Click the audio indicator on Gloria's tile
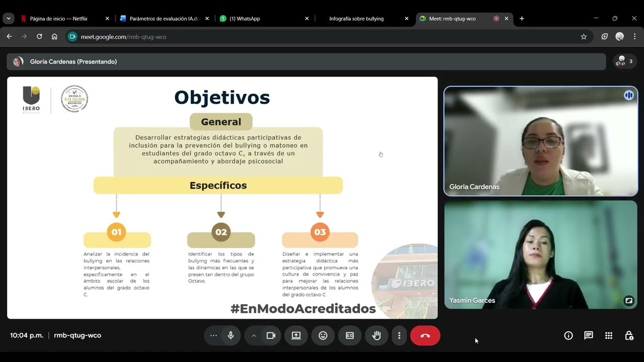The image size is (644, 362). [628, 95]
